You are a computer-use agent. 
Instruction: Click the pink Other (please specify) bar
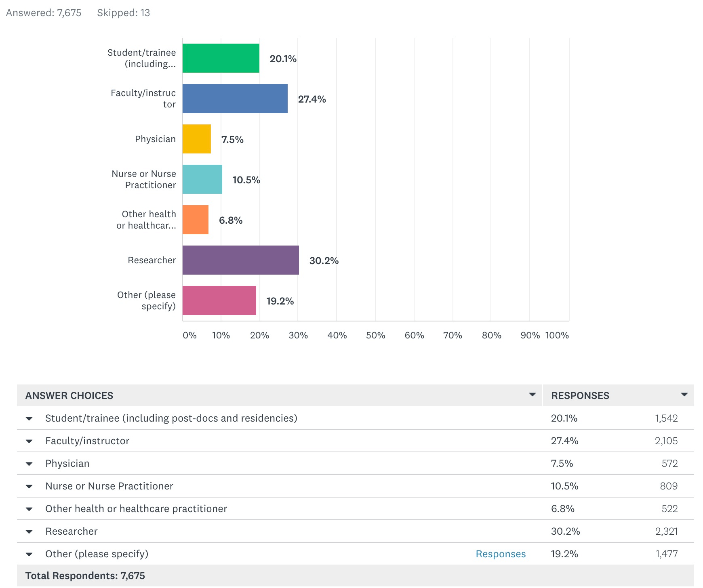pyautogui.click(x=219, y=300)
